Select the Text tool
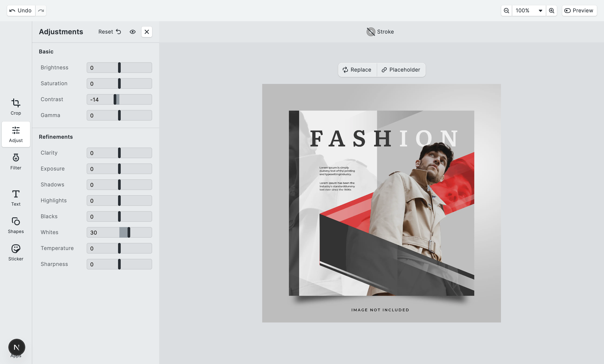 pyautogui.click(x=16, y=198)
